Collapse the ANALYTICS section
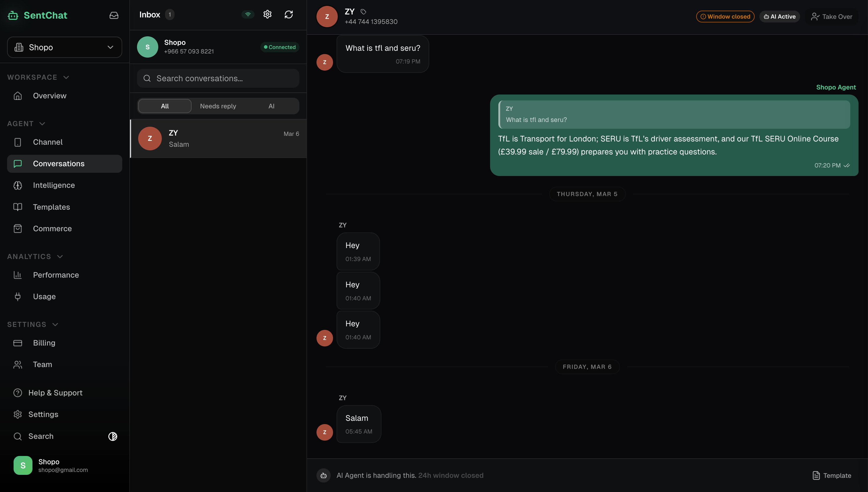This screenshot has width=868, height=492. tap(60, 256)
